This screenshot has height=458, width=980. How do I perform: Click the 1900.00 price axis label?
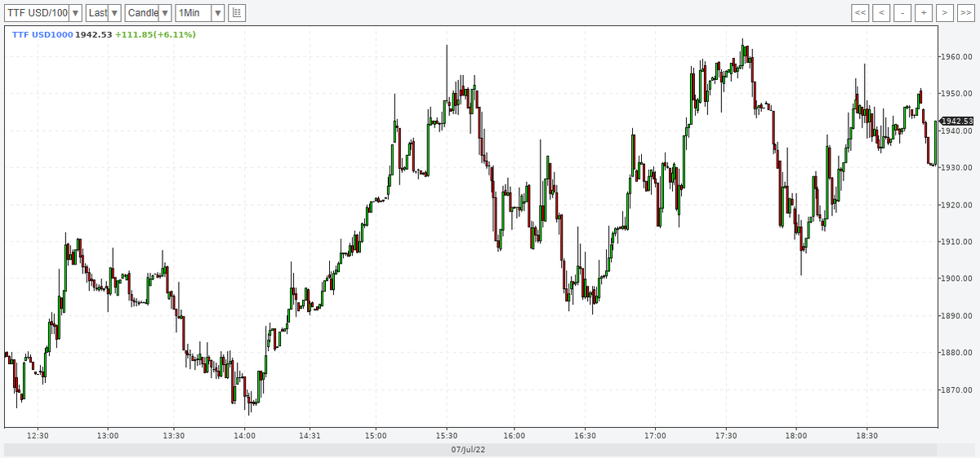tap(959, 278)
